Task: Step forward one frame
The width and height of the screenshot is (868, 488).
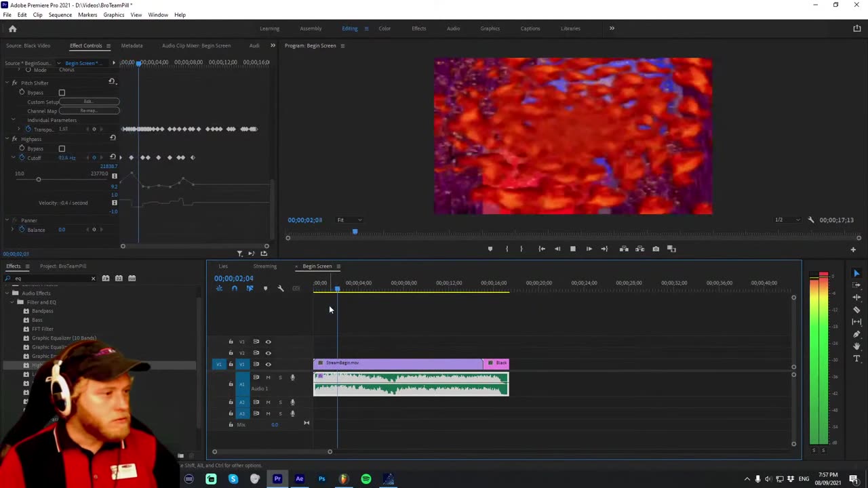Action: 589,249
